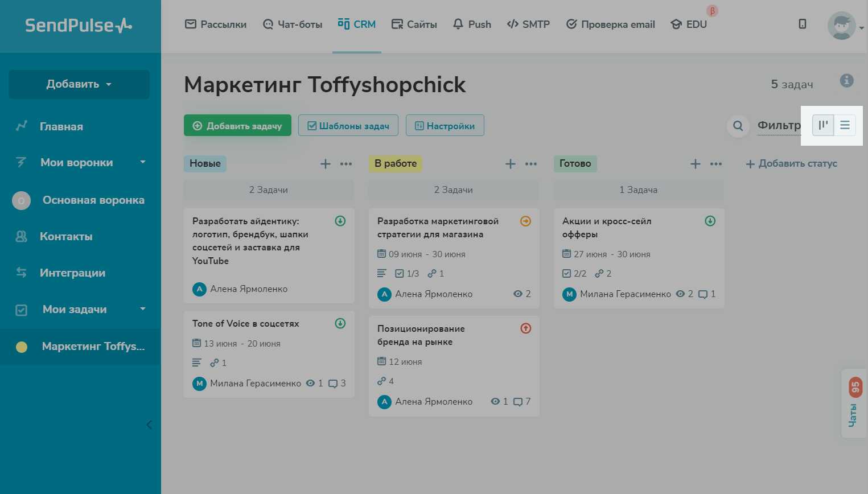
Task: Click checklist 1/3 on Разработка стратегии card
Action: point(407,274)
